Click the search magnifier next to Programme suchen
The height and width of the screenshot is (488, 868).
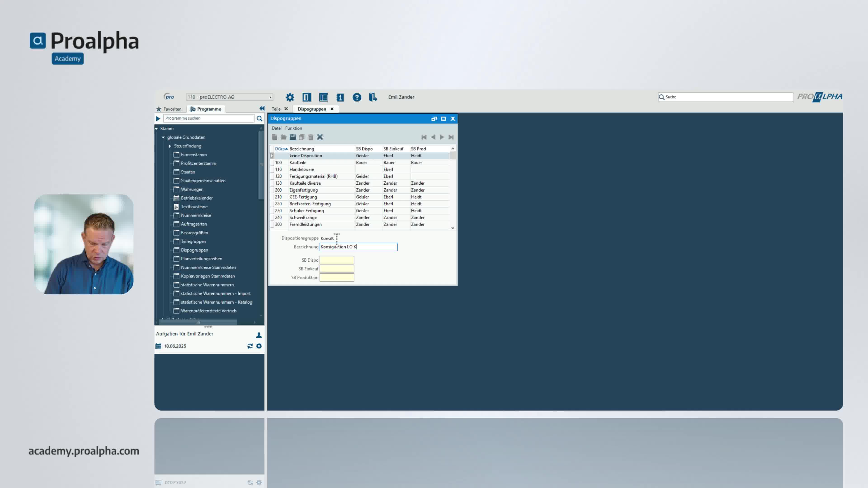[259, 119]
